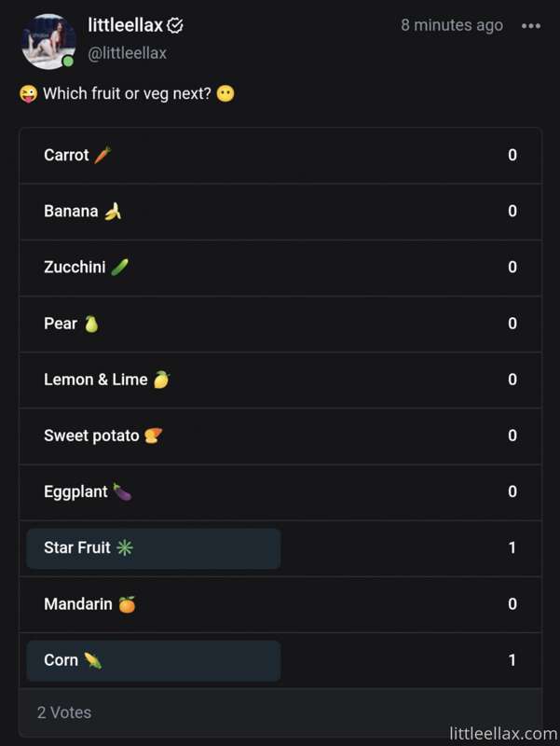Open the @littleellax profile handle
The height and width of the screenshot is (746, 560).
pos(127,53)
